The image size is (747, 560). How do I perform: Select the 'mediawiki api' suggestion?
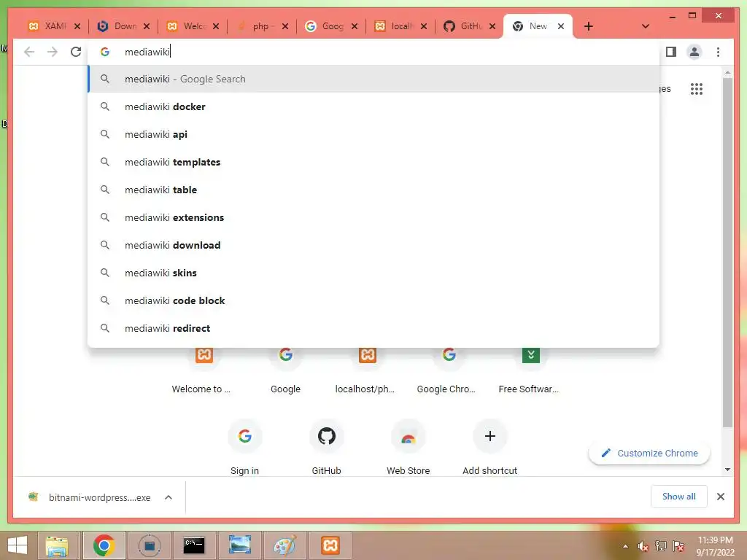tap(374, 134)
